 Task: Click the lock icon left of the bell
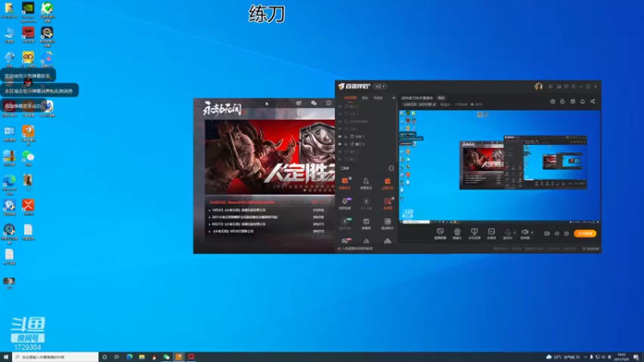click(562, 101)
